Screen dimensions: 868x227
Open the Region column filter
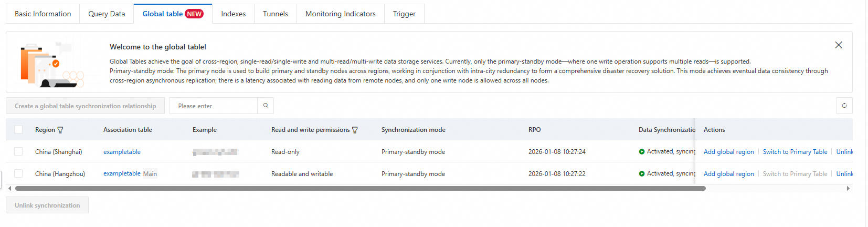pyautogui.click(x=60, y=130)
